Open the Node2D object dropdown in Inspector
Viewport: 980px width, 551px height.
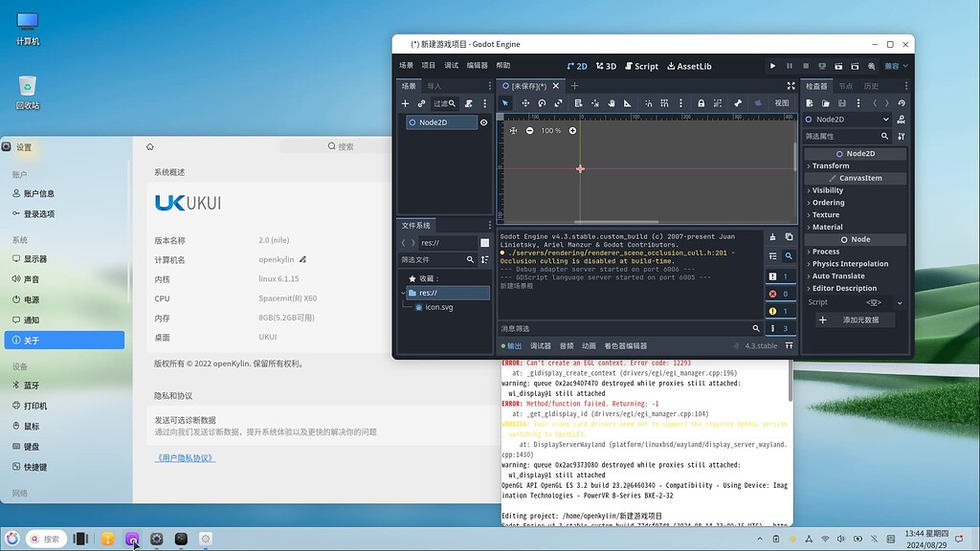pos(848,120)
